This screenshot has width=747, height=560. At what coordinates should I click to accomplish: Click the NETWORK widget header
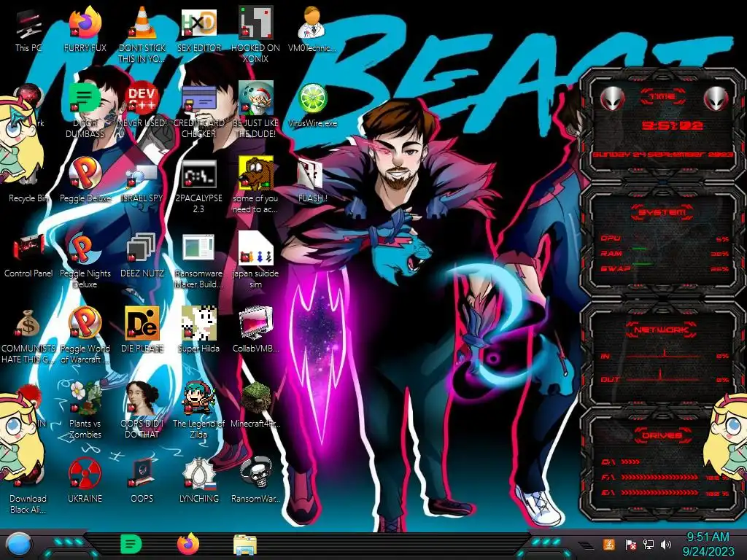(662, 330)
